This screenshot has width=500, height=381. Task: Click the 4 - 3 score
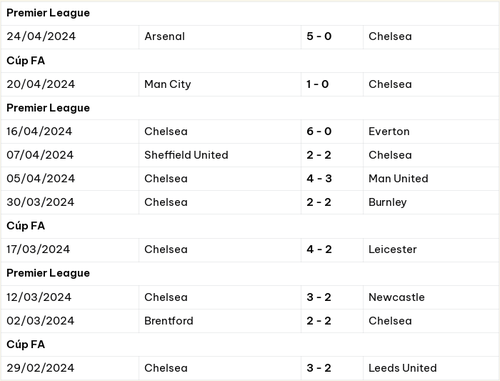[319, 179]
